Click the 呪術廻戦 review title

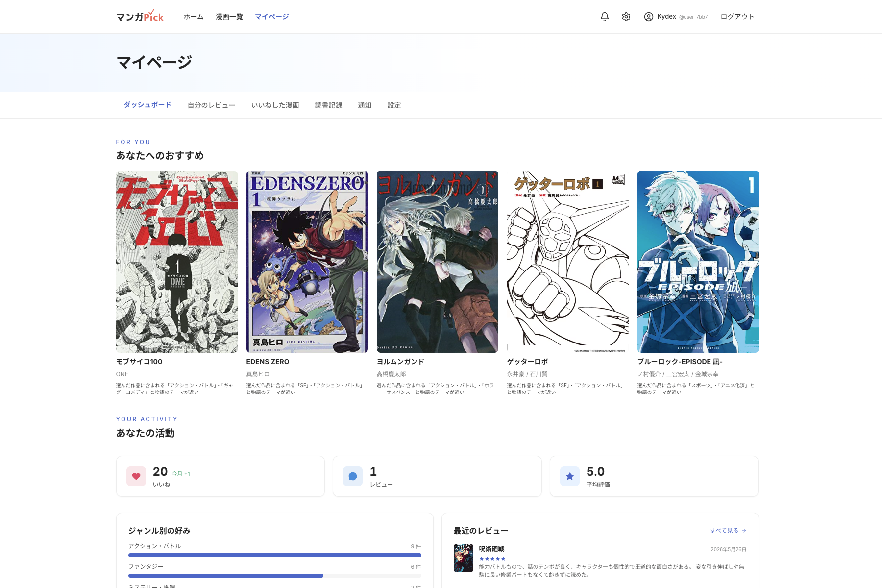[491, 549]
